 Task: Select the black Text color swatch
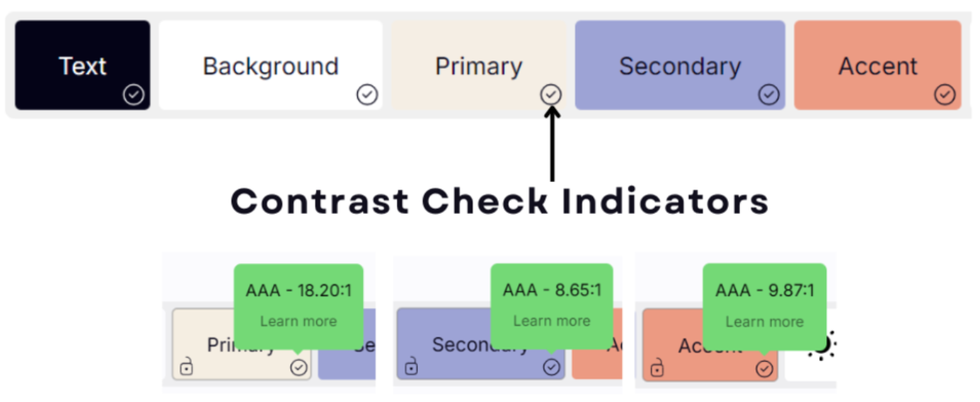click(83, 65)
